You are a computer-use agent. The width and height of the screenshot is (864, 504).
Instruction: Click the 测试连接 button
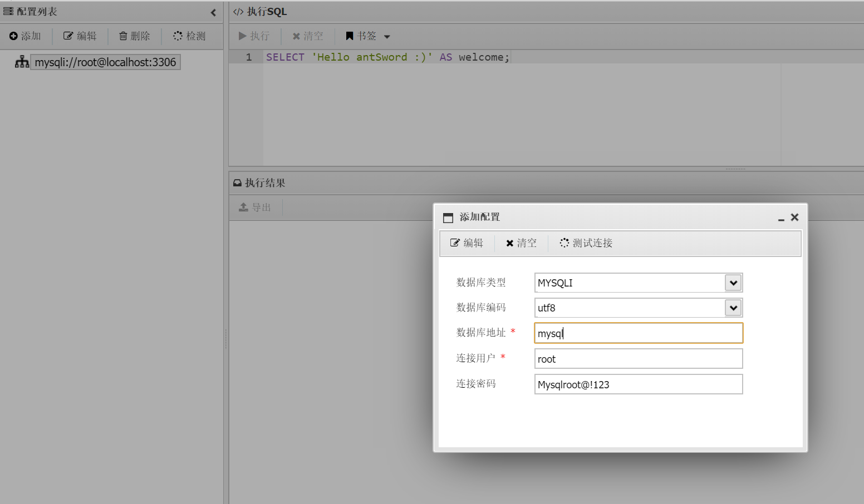click(x=586, y=243)
